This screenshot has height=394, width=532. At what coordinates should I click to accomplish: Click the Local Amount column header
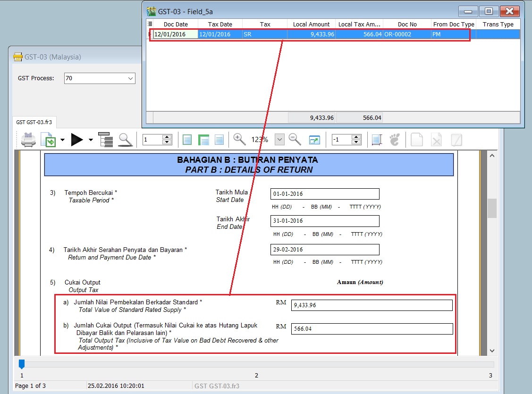click(x=311, y=24)
